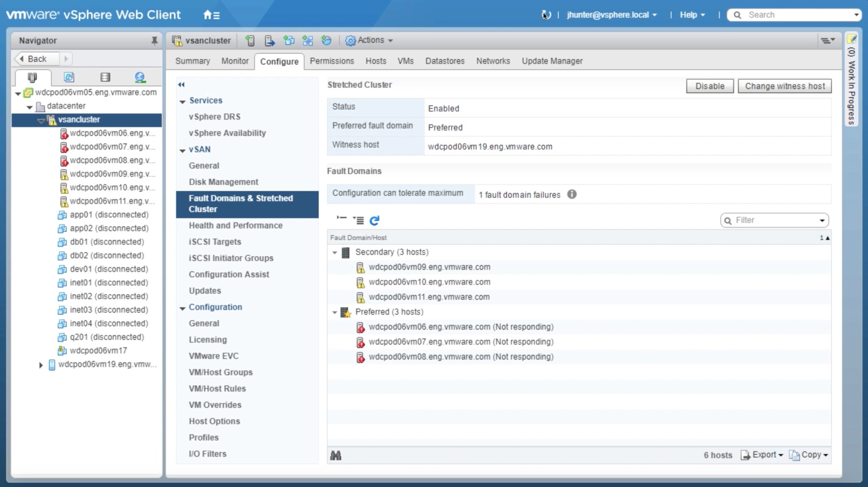This screenshot has width=868, height=487.
Task: Click the fault domain info icon
Action: (572, 194)
